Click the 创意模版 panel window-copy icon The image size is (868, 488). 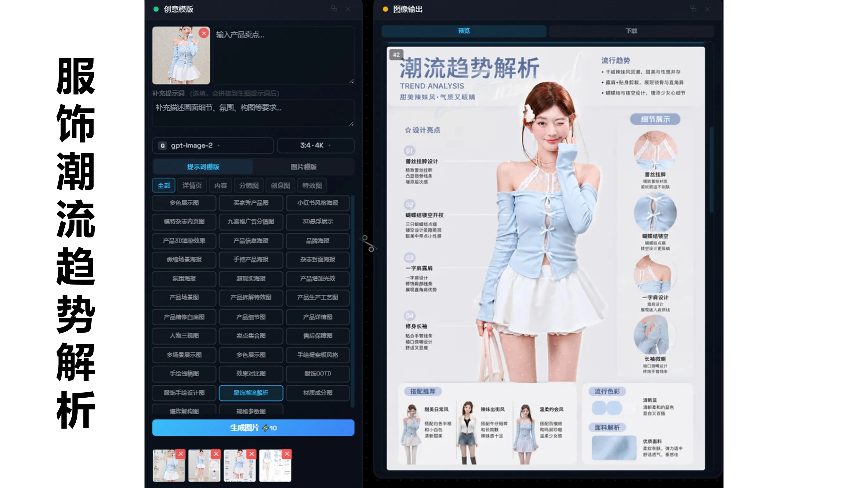tap(334, 9)
